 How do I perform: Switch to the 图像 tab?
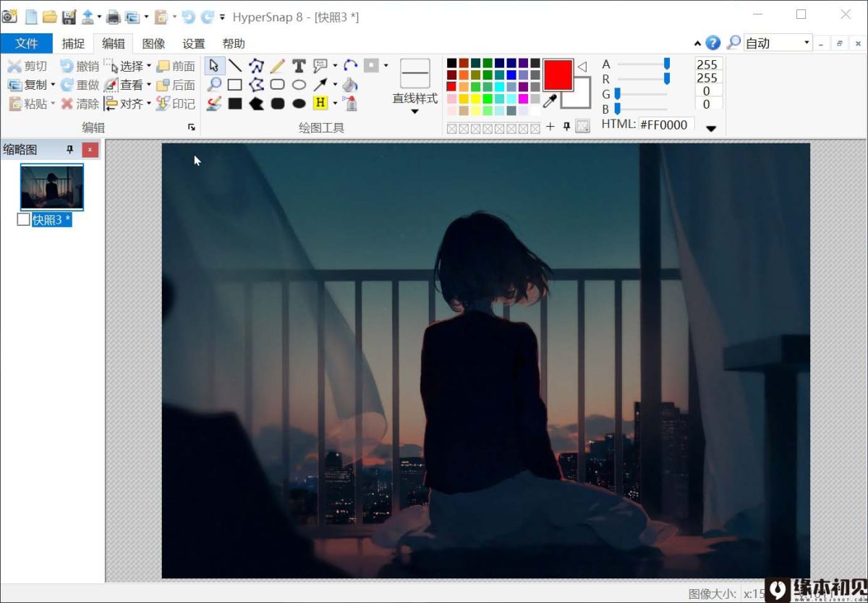(x=153, y=43)
